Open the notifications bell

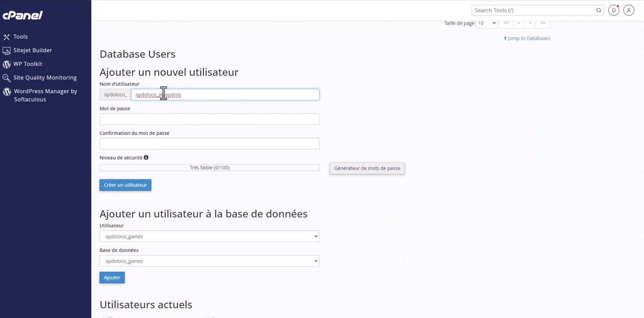(x=613, y=10)
